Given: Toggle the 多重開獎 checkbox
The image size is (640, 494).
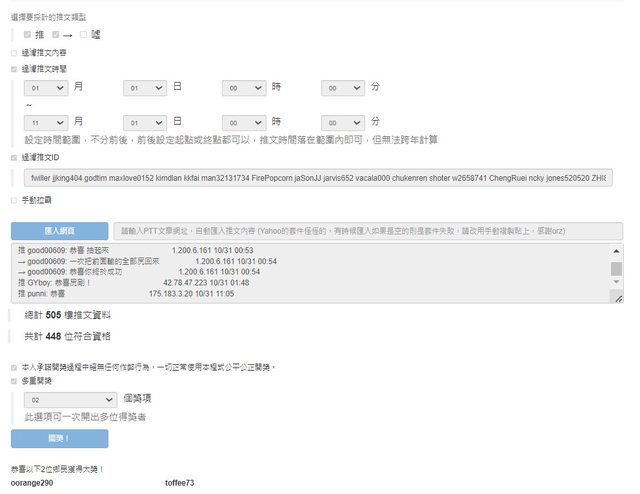Looking at the screenshot, I should point(14,381).
